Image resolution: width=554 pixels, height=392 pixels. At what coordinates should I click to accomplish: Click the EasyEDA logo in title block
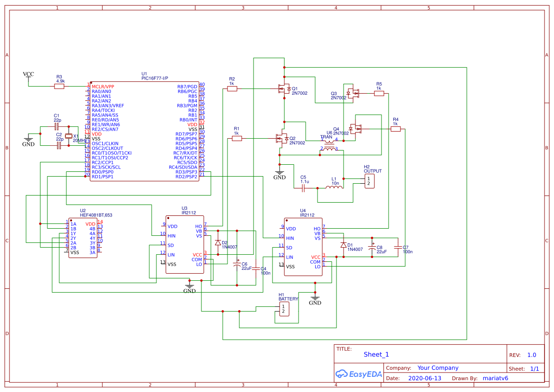[x=359, y=374]
